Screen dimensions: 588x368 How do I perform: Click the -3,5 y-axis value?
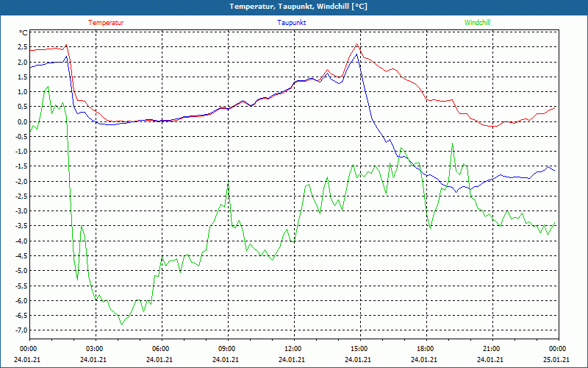[x=21, y=226]
